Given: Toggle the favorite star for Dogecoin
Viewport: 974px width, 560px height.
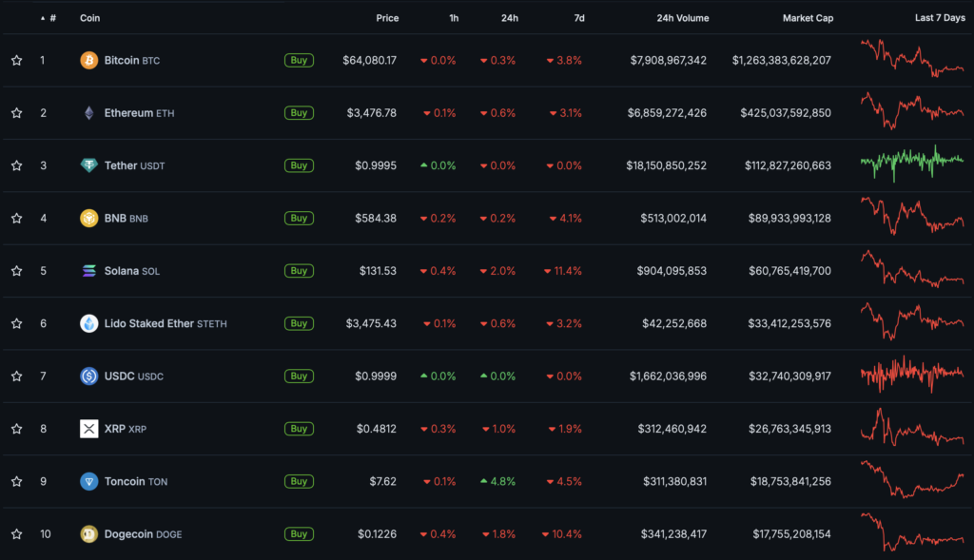Looking at the screenshot, I should point(16,533).
